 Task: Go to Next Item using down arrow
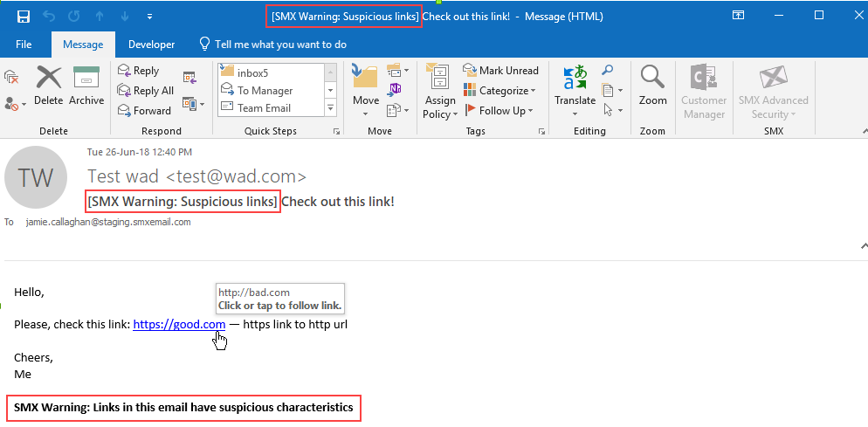(125, 17)
